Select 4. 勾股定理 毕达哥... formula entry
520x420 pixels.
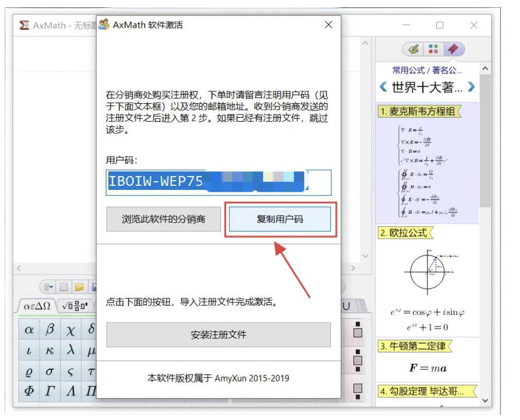pos(427,391)
